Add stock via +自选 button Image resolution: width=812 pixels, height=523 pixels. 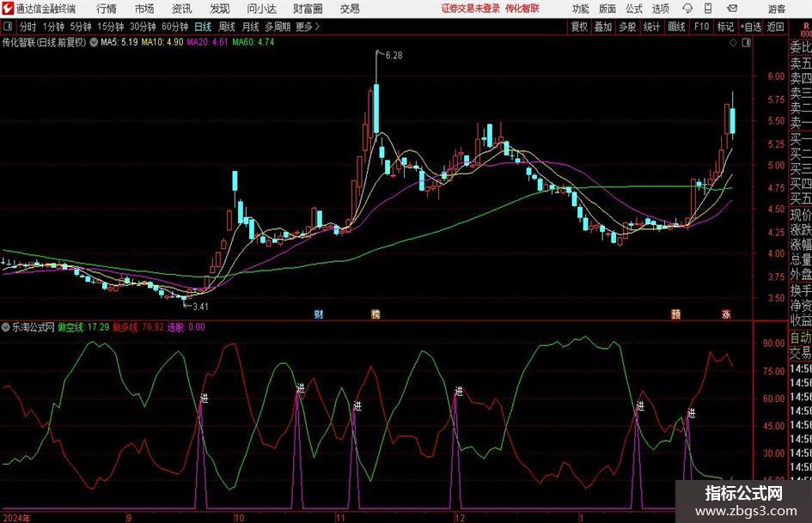pyautogui.click(x=751, y=27)
